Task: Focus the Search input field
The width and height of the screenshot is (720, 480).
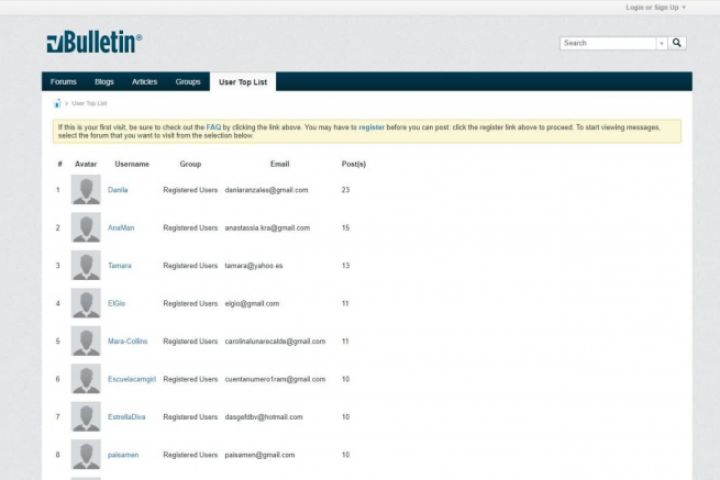Action: pyautogui.click(x=608, y=43)
